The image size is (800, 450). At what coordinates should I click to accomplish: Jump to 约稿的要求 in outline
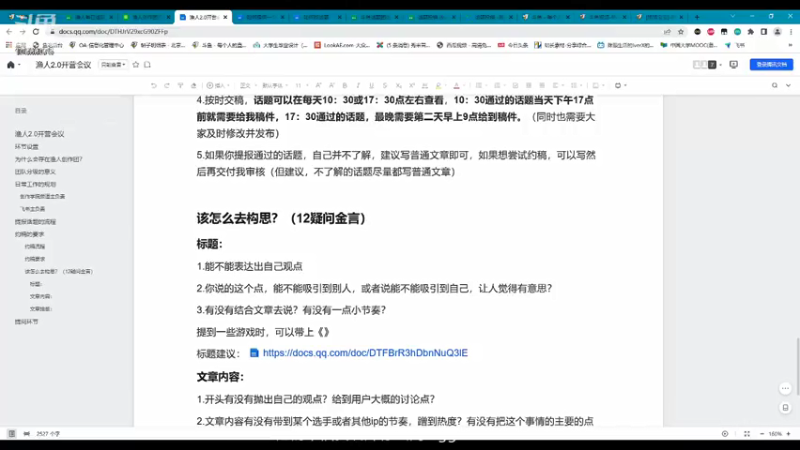coord(30,234)
